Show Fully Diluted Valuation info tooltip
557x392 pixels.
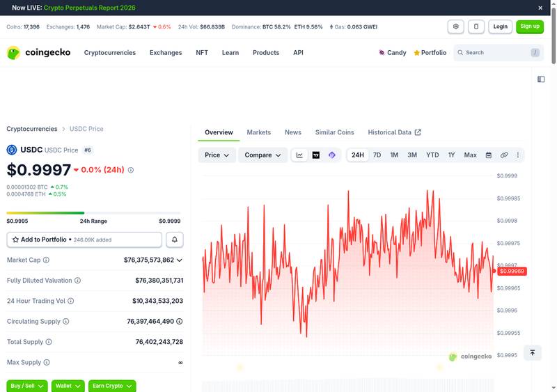tap(77, 281)
